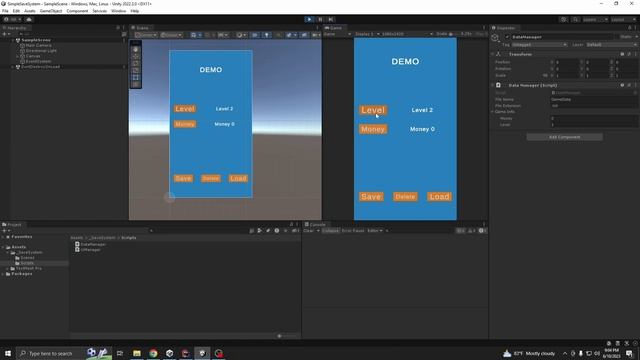Screen dimensions: 640x360
Task: Toggle Collapse in the Console toolbar
Action: [330, 231]
